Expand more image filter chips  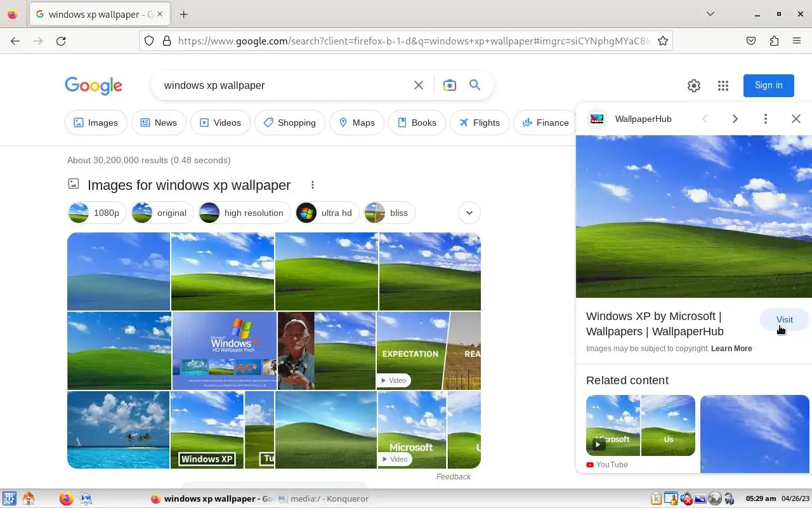coord(469,213)
